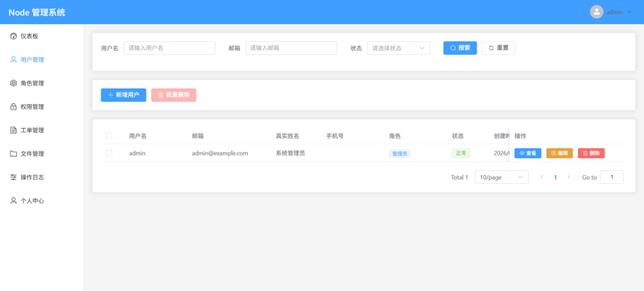The width and height of the screenshot is (644, 291).
Task: Click the 用户名 column header
Action: click(x=138, y=135)
